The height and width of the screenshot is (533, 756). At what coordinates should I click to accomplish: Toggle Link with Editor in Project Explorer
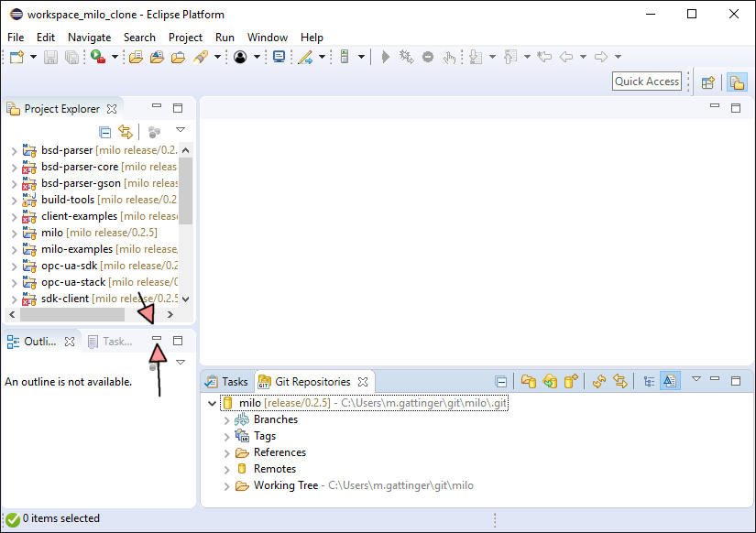coord(126,132)
